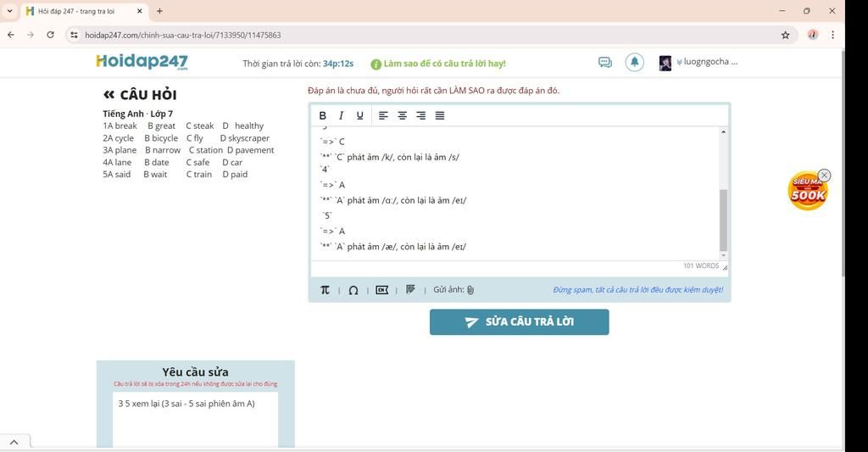The image size is (868, 452).
Task: Click the editor resize handle corner
Action: (725, 267)
